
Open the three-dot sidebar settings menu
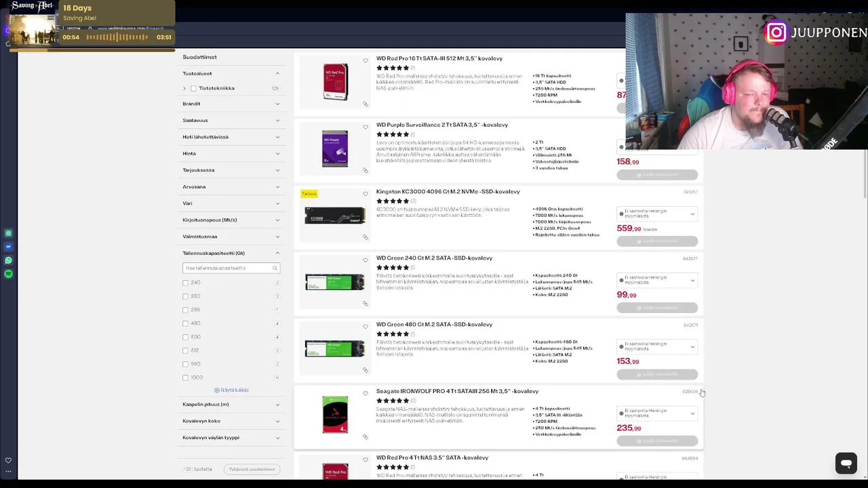pyautogui.click(x=8, y=471)
